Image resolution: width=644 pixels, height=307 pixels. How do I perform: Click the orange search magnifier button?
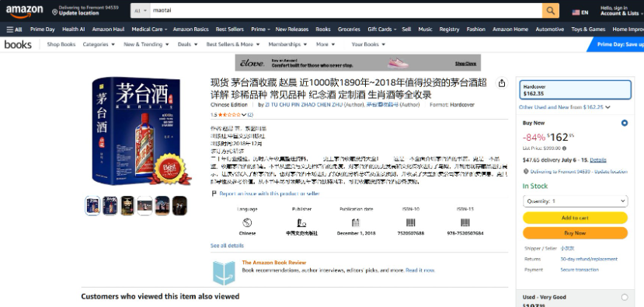[x=550, y=11]
